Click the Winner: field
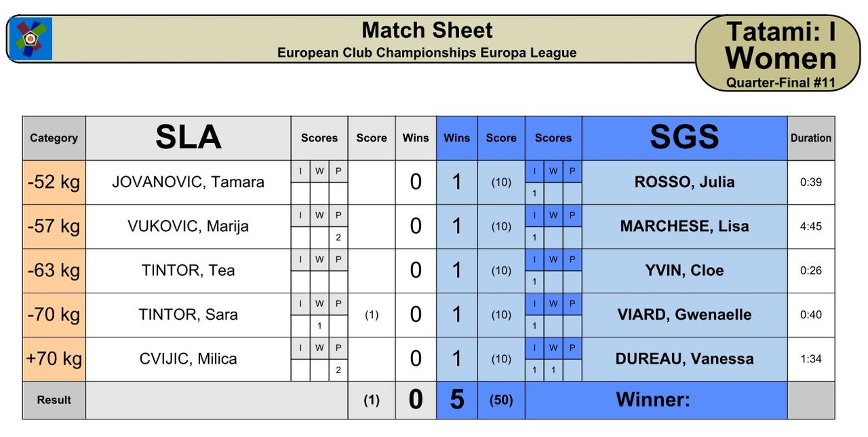The height and width of the screenshot is (437, 868). coord(656,400)
